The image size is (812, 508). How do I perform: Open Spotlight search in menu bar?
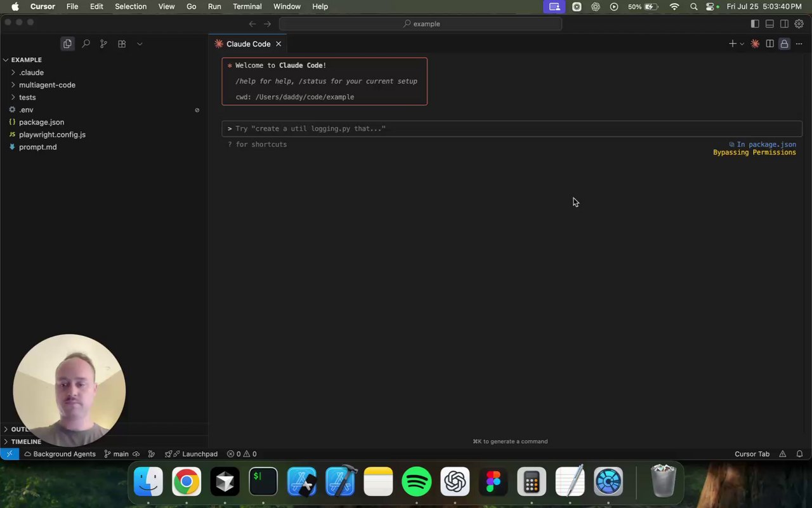point(694,6)
